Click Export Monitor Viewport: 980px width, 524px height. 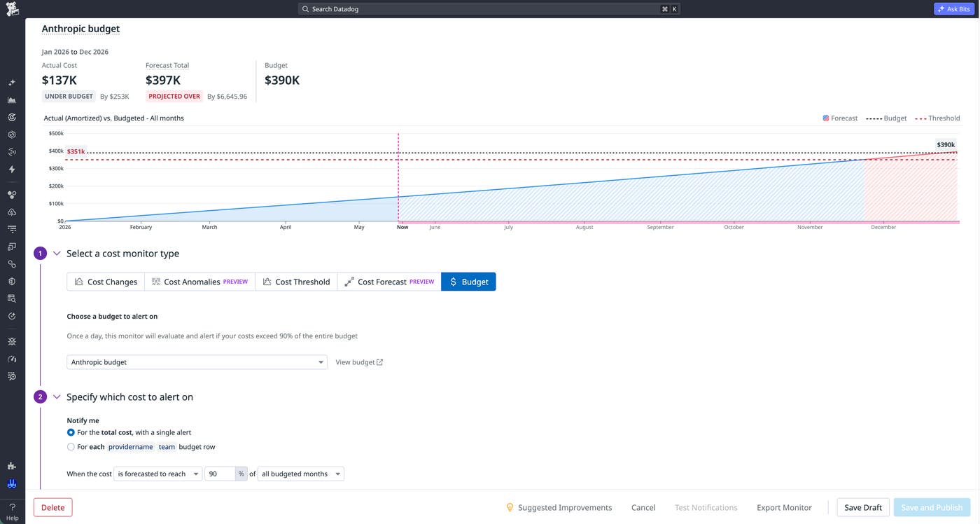[784, 507]
